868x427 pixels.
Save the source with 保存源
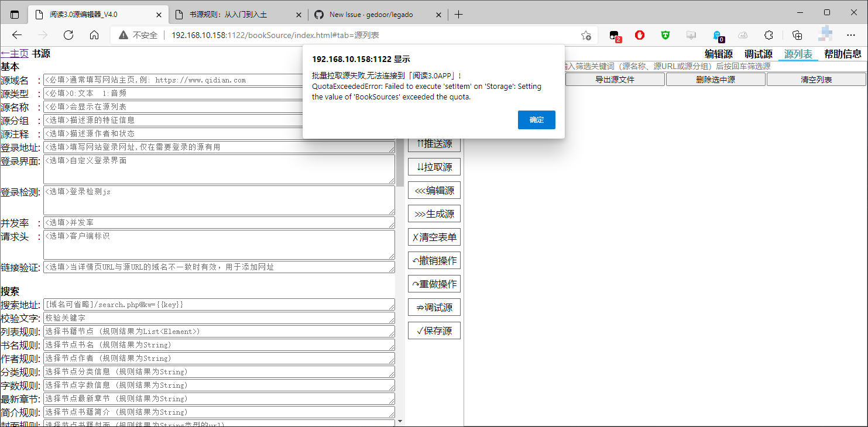(434, 330)
